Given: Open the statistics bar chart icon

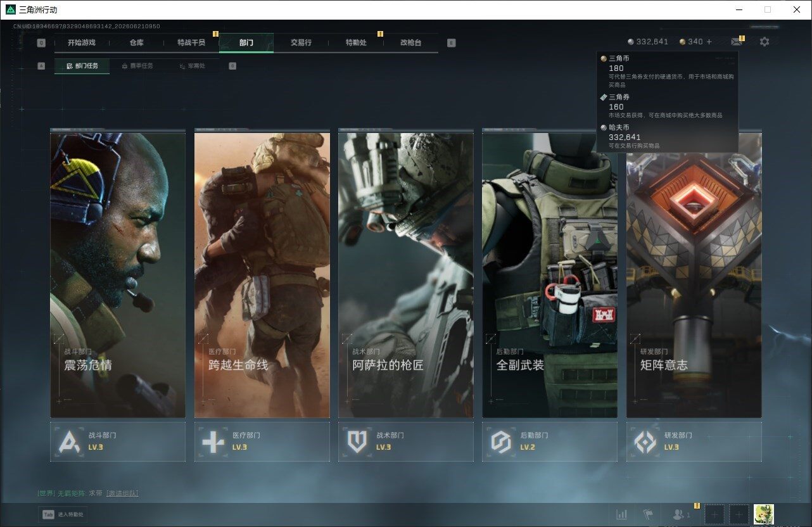Looking at the screenshot, I should 622,514.
